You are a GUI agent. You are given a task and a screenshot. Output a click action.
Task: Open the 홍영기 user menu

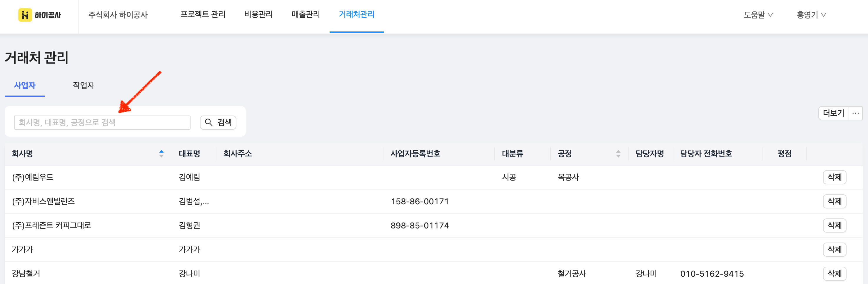[811, 15]
